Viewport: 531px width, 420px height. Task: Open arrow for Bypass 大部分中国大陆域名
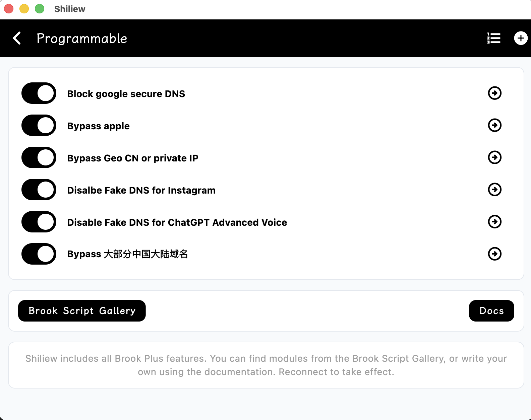(x=494, y=254)
